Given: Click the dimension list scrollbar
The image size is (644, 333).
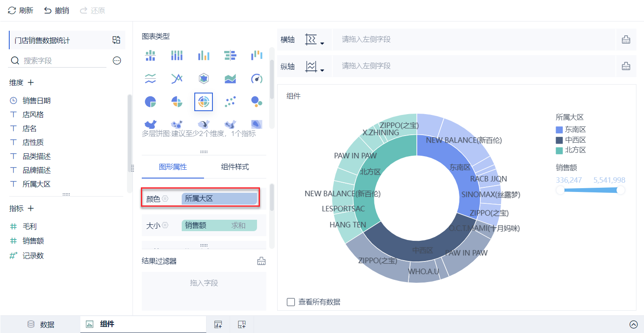Looking at the screenshot, I should (x=130, y=133).
